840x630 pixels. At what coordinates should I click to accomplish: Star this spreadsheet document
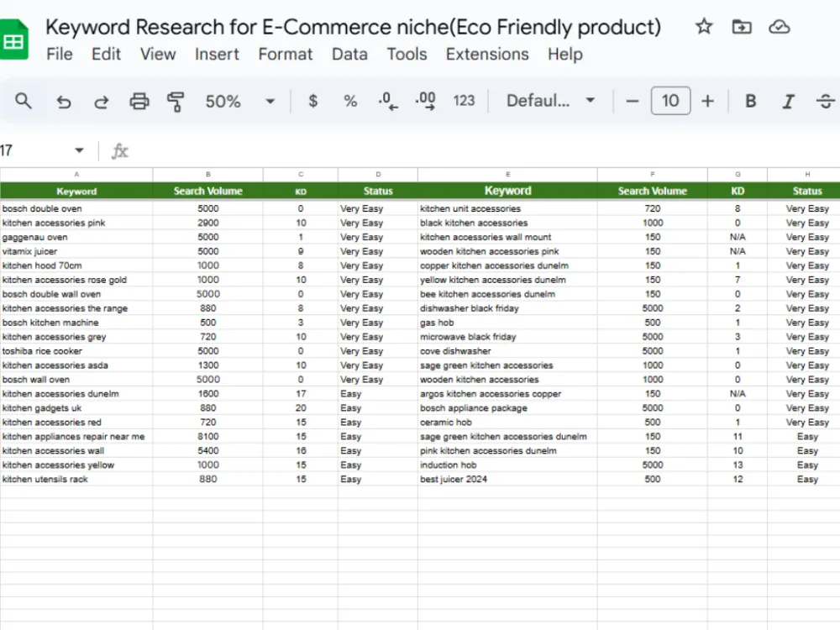[703, 27]
